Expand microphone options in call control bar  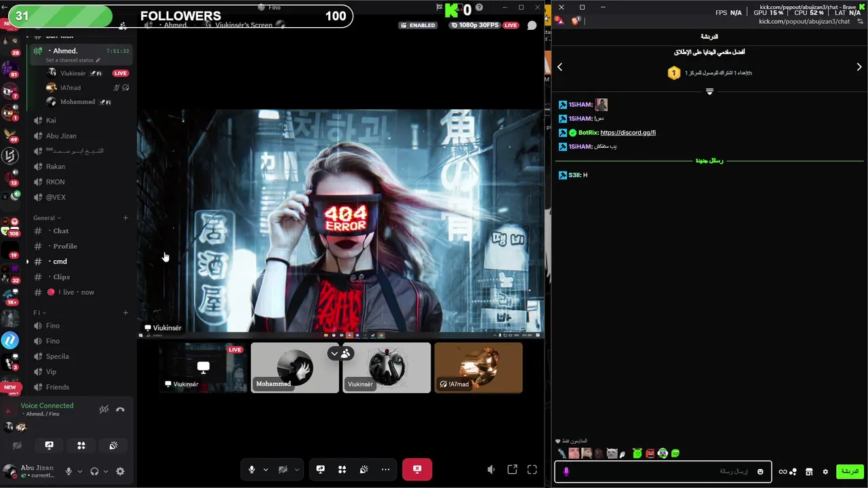point(265,469)
